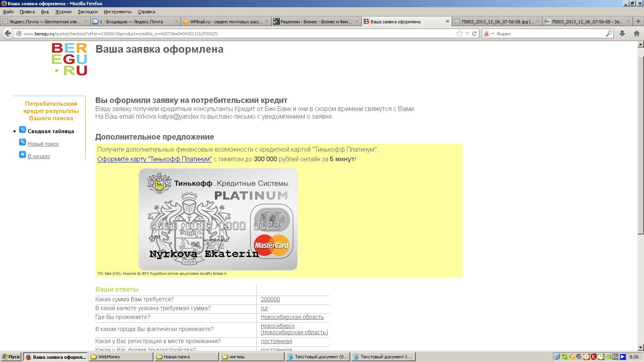Viewport: 644px width, 362px height.
Task: Switch to the Рецензии - Бизнес tab
Action: coord(315,22)
